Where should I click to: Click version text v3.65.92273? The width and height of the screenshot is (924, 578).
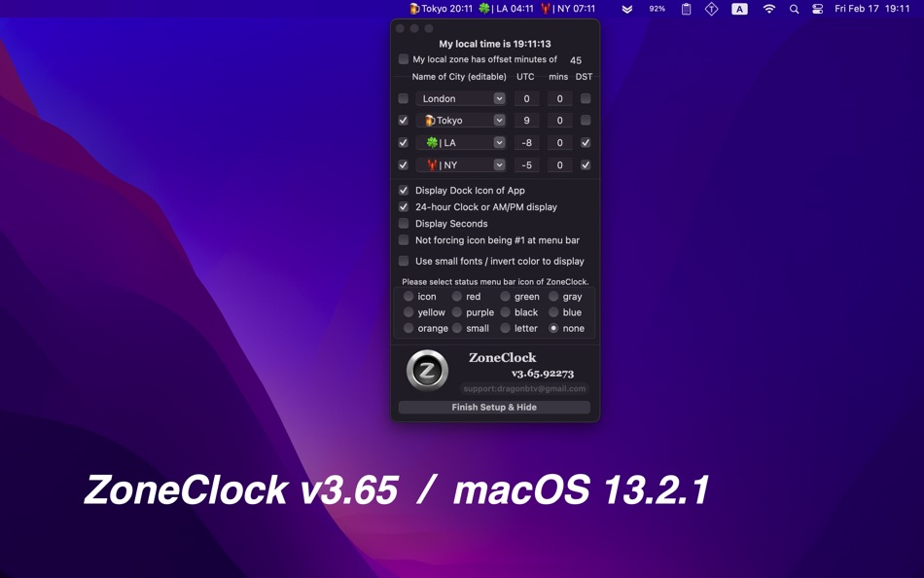pyautogui.click(x=543, y=374)
